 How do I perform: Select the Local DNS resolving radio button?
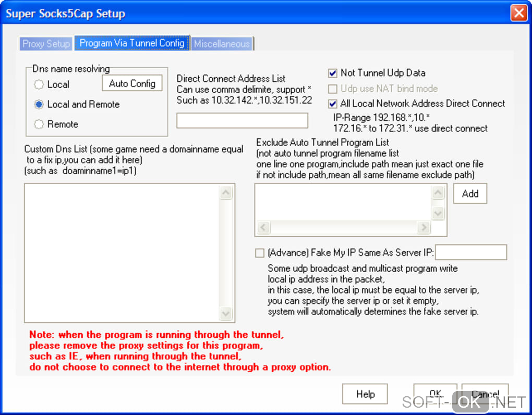tap(52, 84)
